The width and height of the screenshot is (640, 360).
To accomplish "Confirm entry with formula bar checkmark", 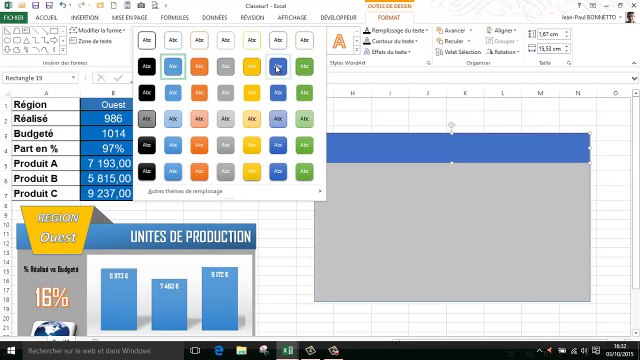I will 118,78.
